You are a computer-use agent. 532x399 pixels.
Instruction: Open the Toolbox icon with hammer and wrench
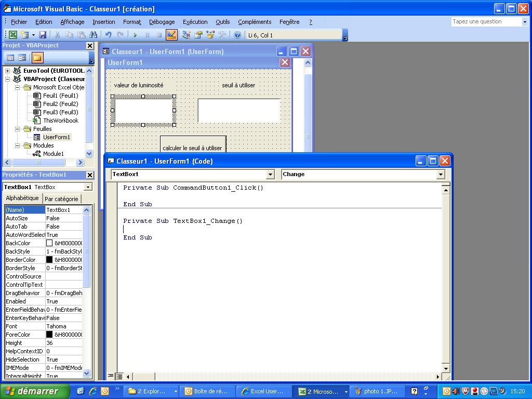(222, 35)
